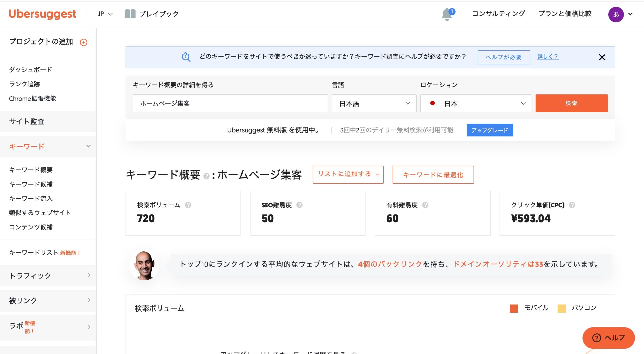
Task: Click プレイブック in top navigation
Action: coord(159,14)
